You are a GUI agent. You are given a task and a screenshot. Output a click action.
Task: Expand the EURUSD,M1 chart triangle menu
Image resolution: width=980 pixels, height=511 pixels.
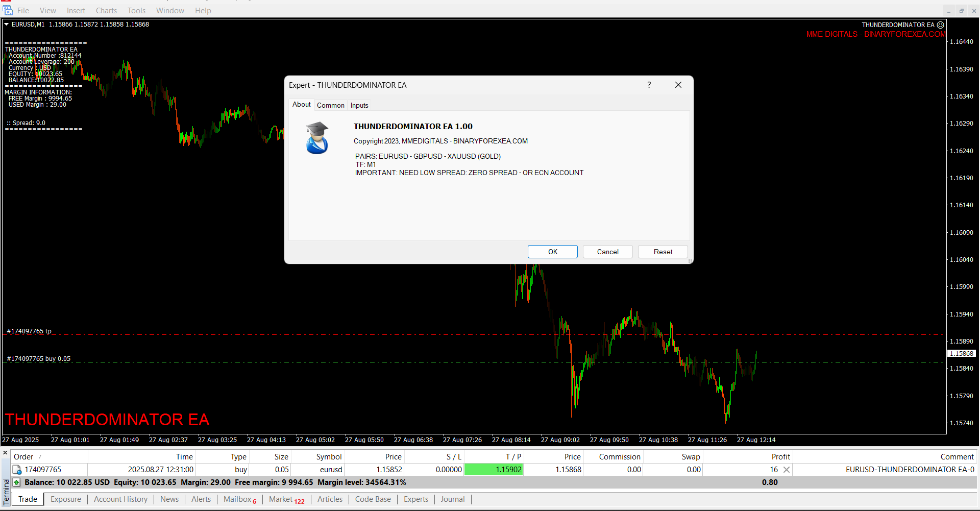tap(7, 24)
